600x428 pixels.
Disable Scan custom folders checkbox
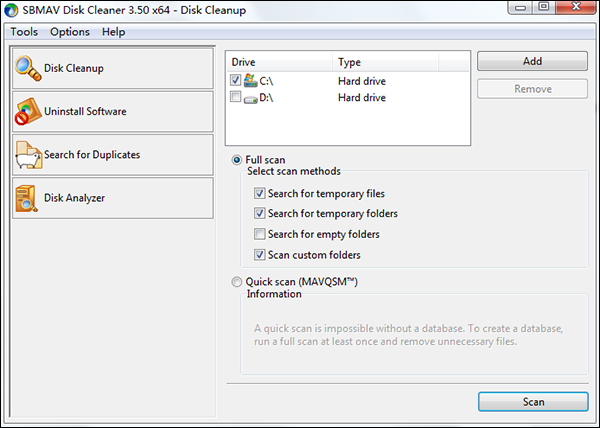[x=259, y=254]
